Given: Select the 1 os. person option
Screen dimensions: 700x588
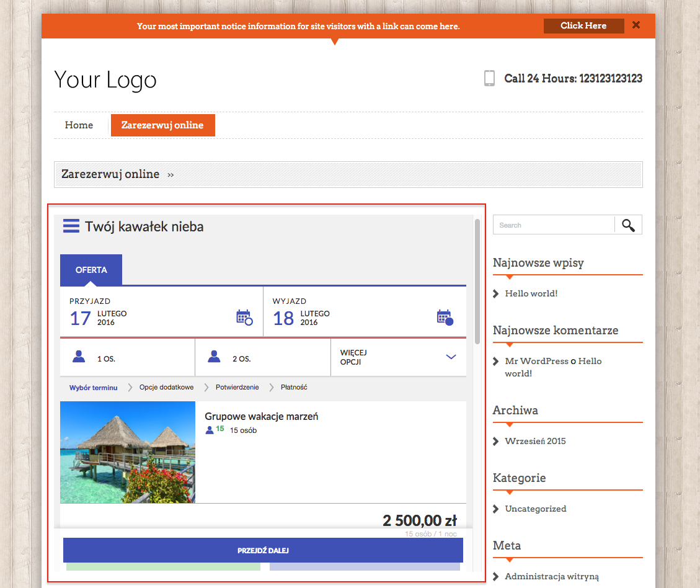Looking at the screenshot, I should pyautogui.click(x=128, y=358).
